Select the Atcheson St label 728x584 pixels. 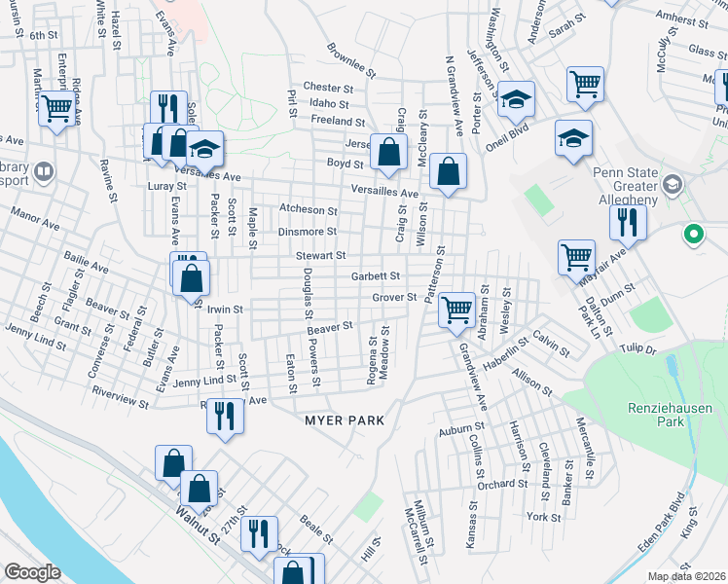click(x=309, y=210)
